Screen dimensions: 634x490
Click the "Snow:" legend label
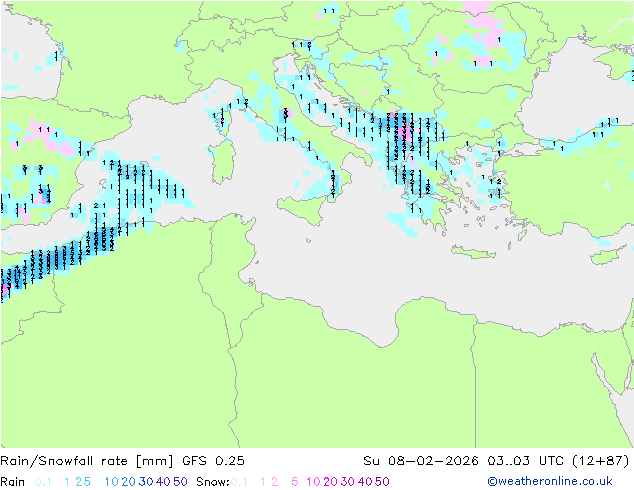point(213,482)
